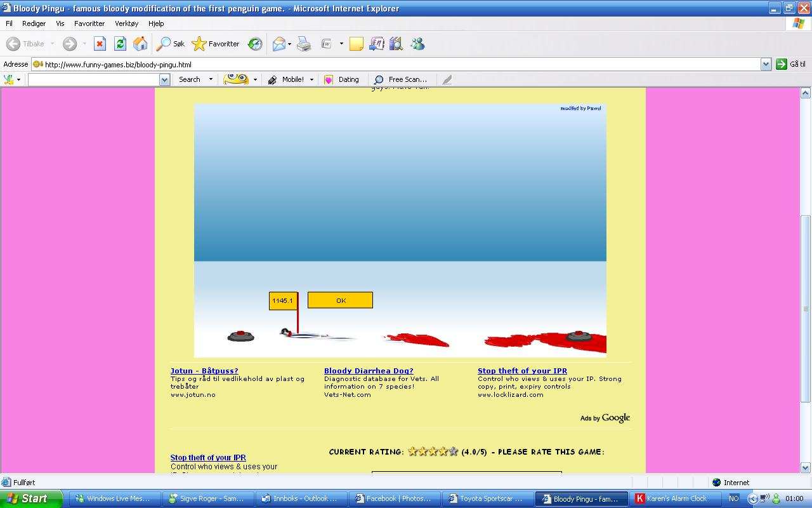Click the Print icon

coord(304,44)
